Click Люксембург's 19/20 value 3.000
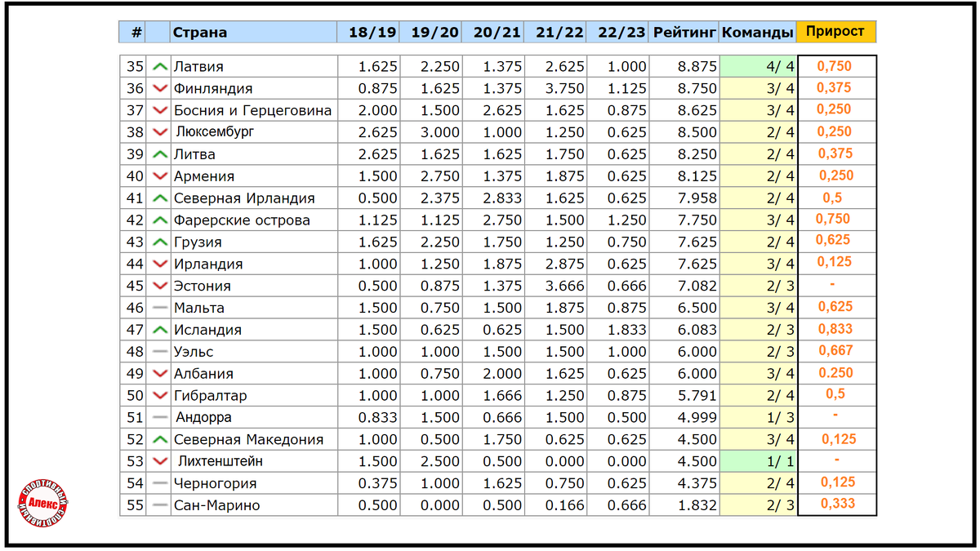 [x=440, y=132]
